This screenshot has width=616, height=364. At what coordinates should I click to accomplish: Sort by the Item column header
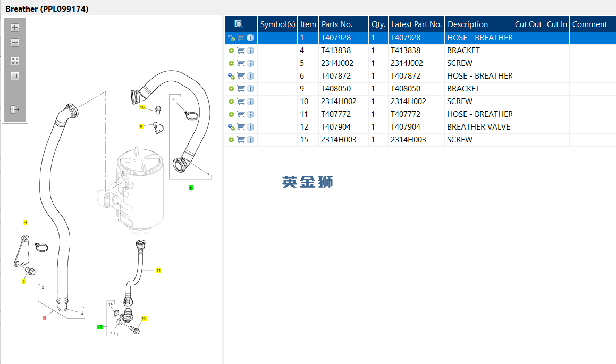pos(308,24)
